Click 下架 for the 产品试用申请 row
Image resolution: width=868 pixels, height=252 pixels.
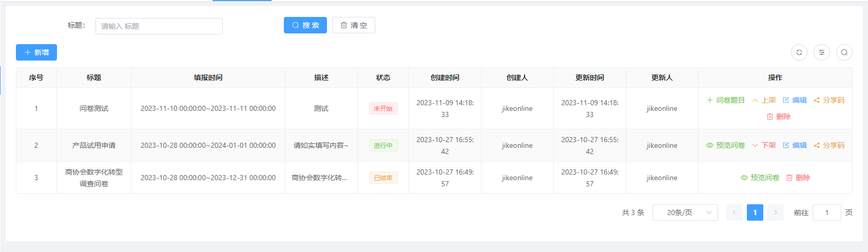pos(764,145)
